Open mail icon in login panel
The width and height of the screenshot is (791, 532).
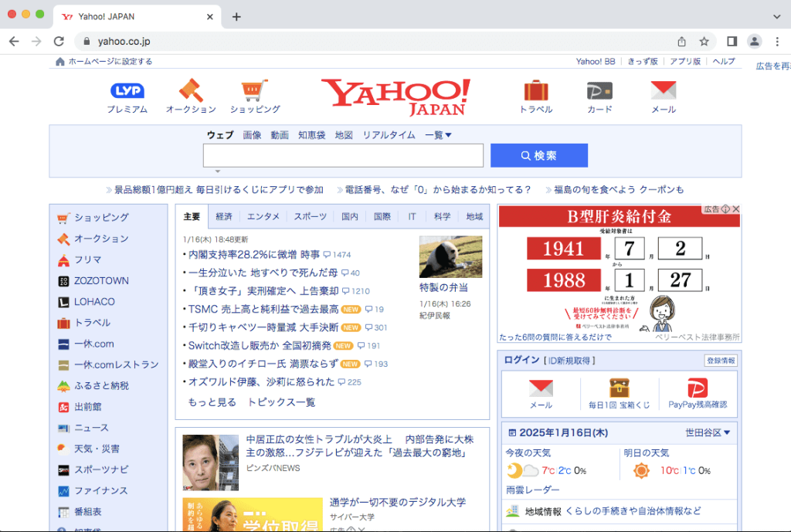tap(541, 388)
